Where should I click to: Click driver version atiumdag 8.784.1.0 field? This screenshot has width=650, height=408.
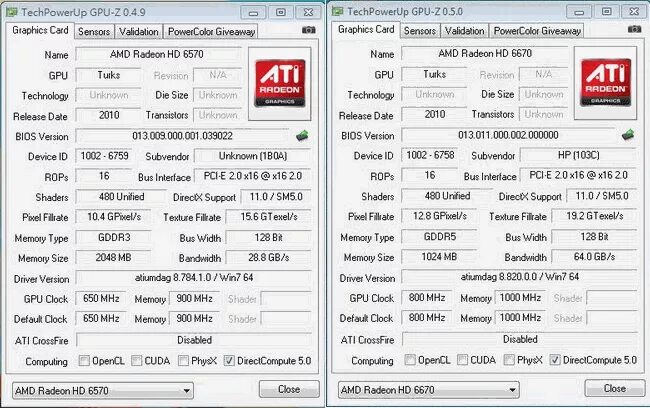[194, 278]
